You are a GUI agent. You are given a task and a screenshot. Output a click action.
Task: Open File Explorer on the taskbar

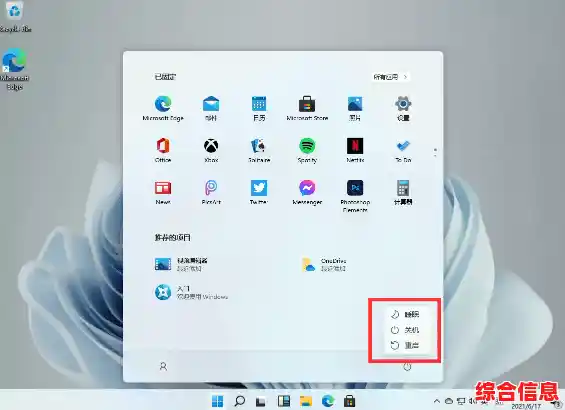[x=306, y=401]
